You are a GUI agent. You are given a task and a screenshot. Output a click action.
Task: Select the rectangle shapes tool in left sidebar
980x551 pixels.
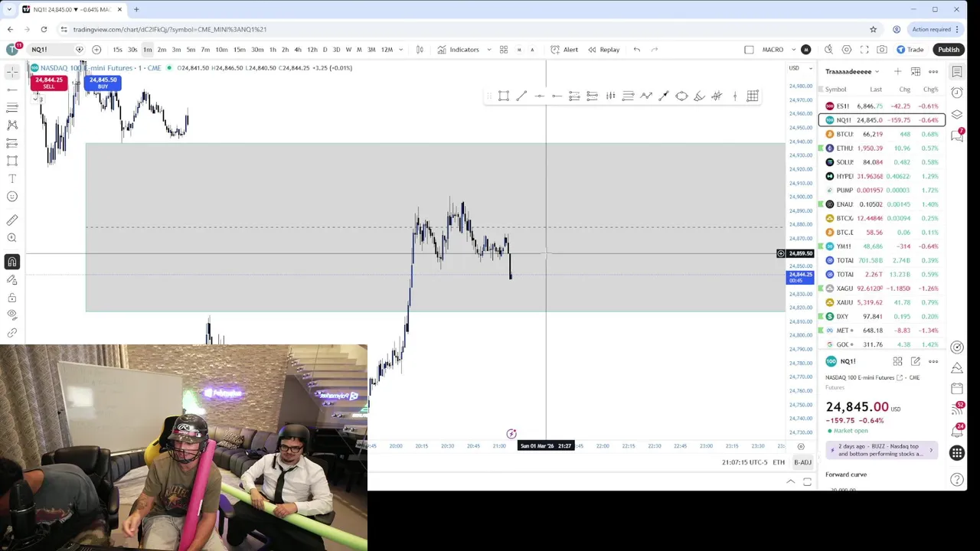coord(12,161)
